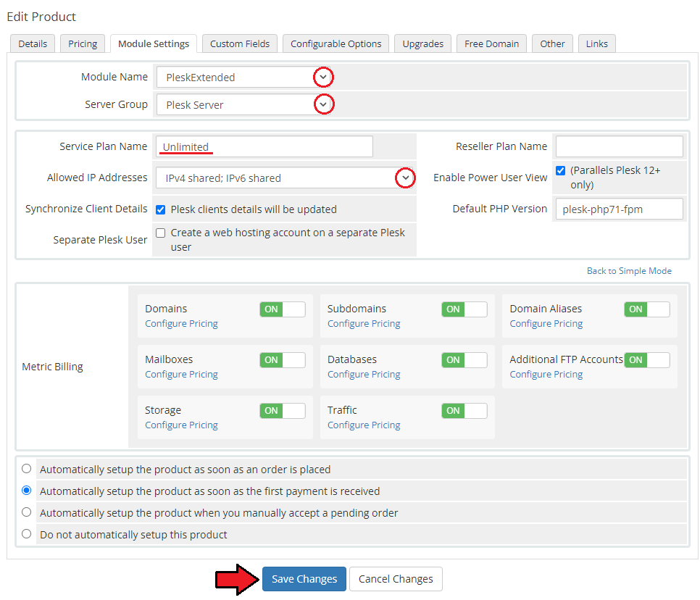Image resolution: width=700 pixels, height=600 pixels.
Task: Open Configure Pricing for Traffic
Action: coord(364,425)
